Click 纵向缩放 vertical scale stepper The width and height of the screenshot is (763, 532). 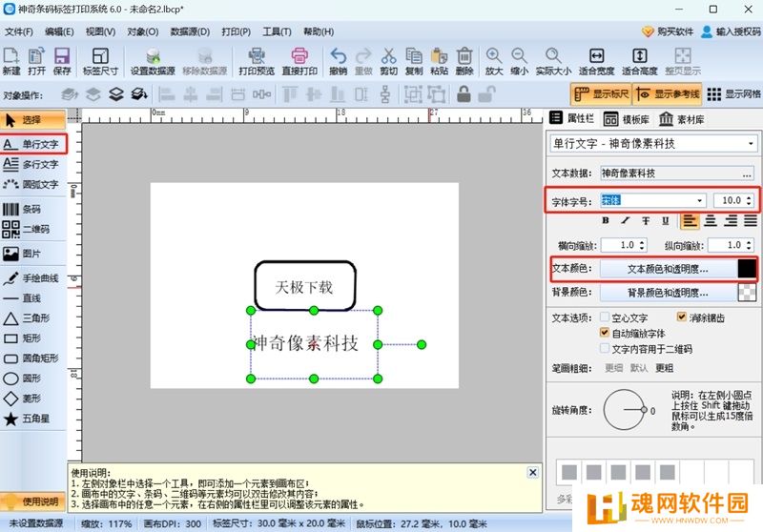(749, 245)
